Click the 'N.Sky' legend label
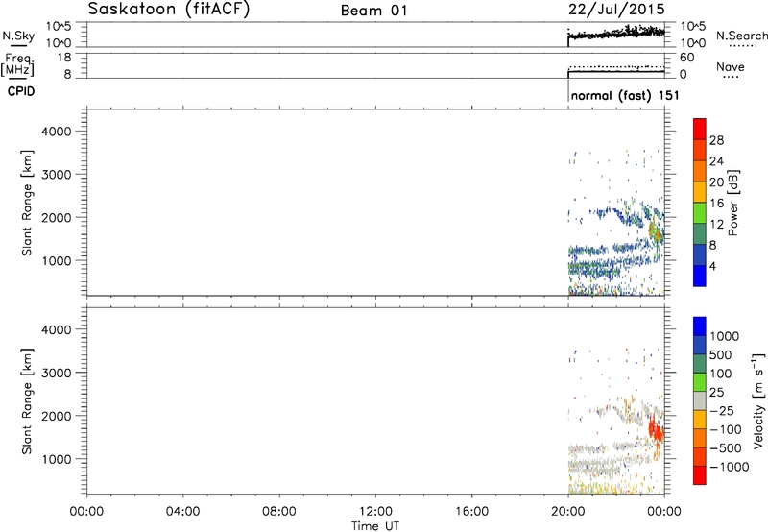This screenshot has height=532, width=768. (x=18, y=36)
